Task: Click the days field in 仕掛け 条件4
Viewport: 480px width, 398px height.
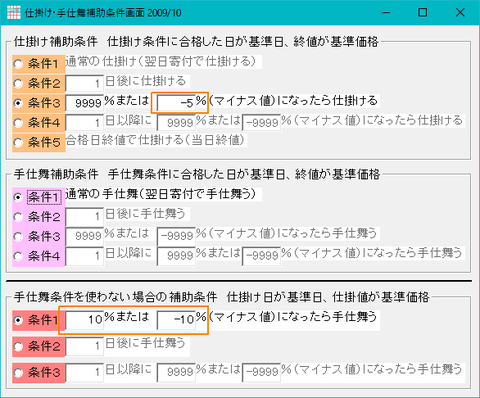Action: pyautogui.click(x=85, y=123)
